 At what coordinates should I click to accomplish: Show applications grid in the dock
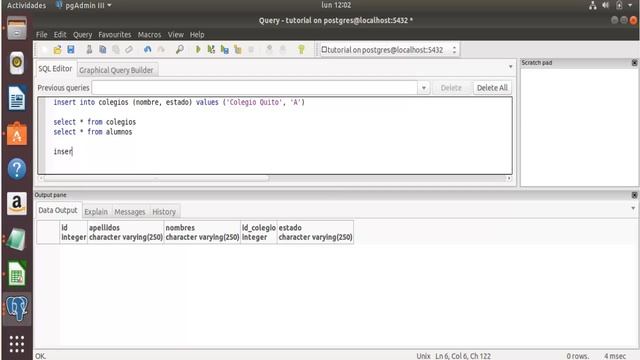17,344
